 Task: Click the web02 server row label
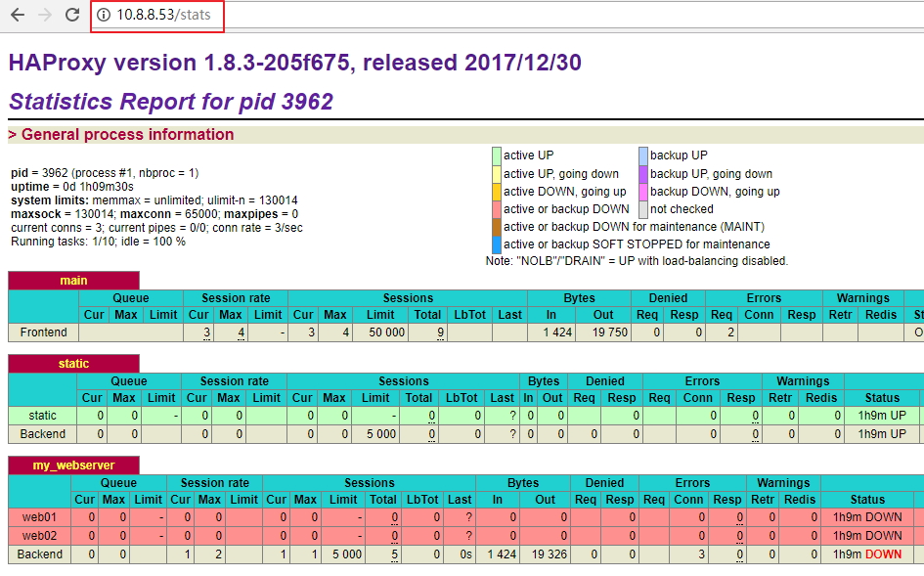click(x=39, y=536)
